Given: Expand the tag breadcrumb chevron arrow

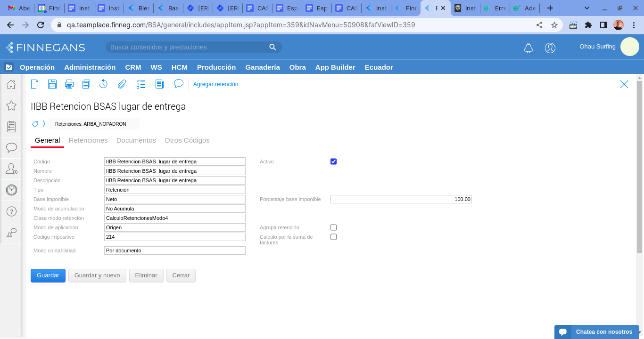Looking at the screenshot, I should [x=44, y=124].
